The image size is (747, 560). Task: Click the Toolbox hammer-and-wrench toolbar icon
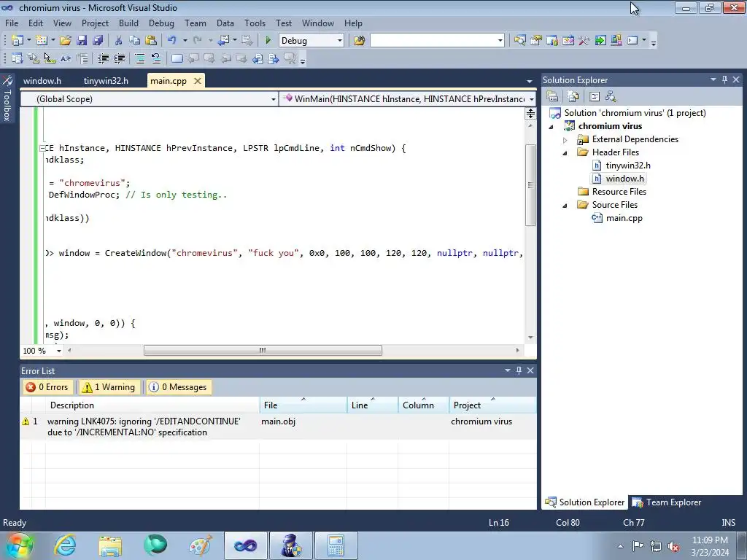(584, 41)
